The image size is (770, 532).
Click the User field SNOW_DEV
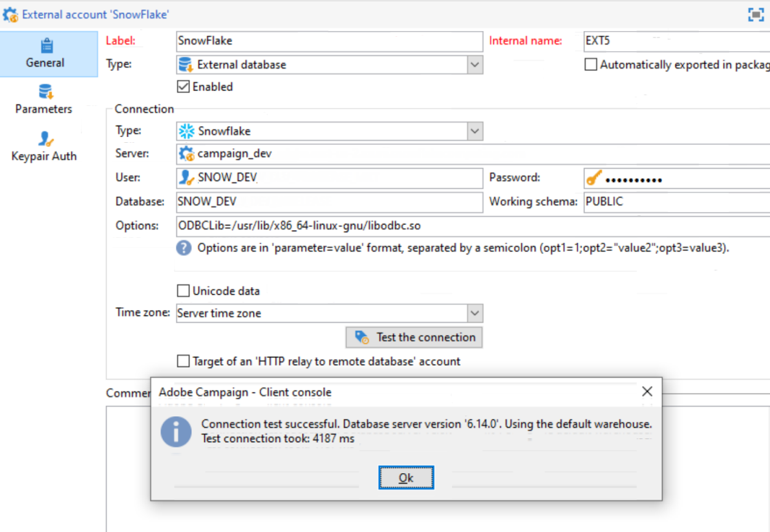pyautogui.click(x=330, y=178)
